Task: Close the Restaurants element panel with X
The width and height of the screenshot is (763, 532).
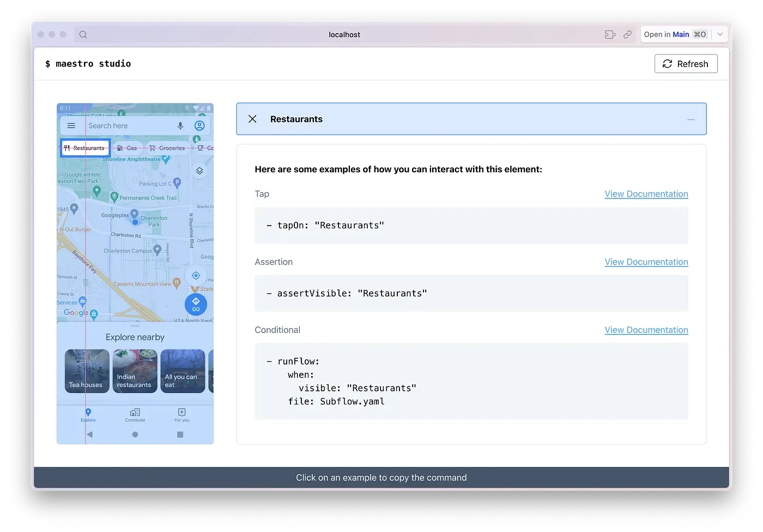Action: coord(252,119)
